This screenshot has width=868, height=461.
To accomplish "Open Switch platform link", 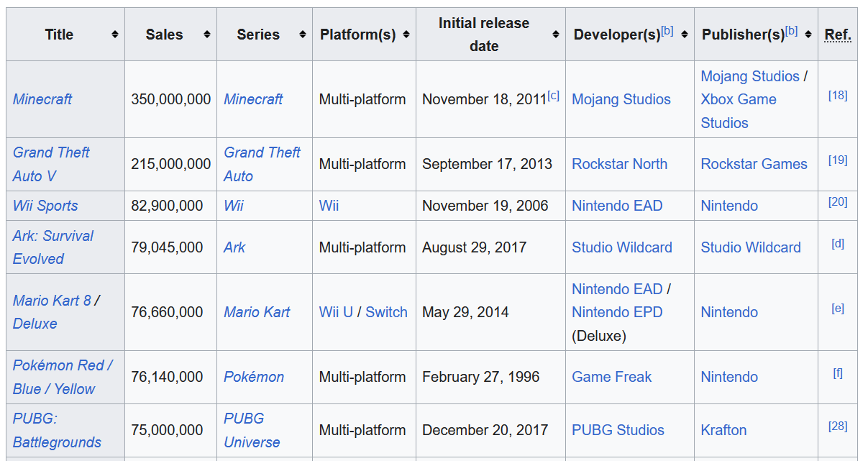I will (386, 312).
